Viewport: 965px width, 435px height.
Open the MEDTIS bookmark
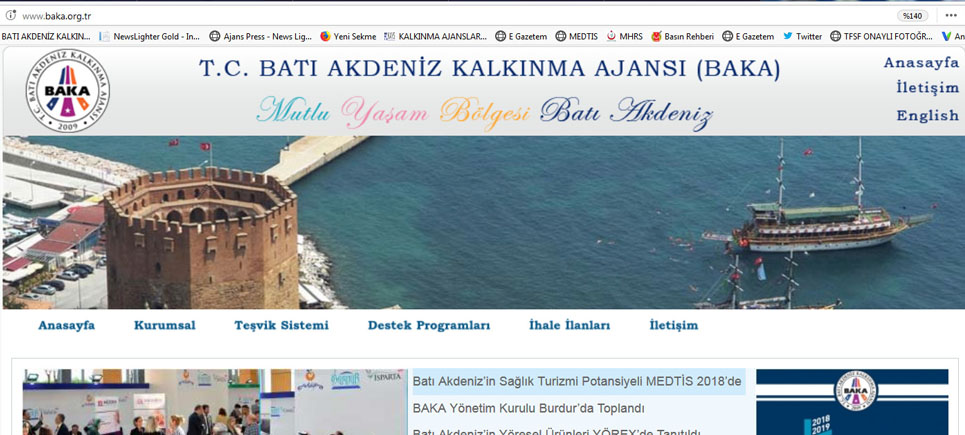577,36
